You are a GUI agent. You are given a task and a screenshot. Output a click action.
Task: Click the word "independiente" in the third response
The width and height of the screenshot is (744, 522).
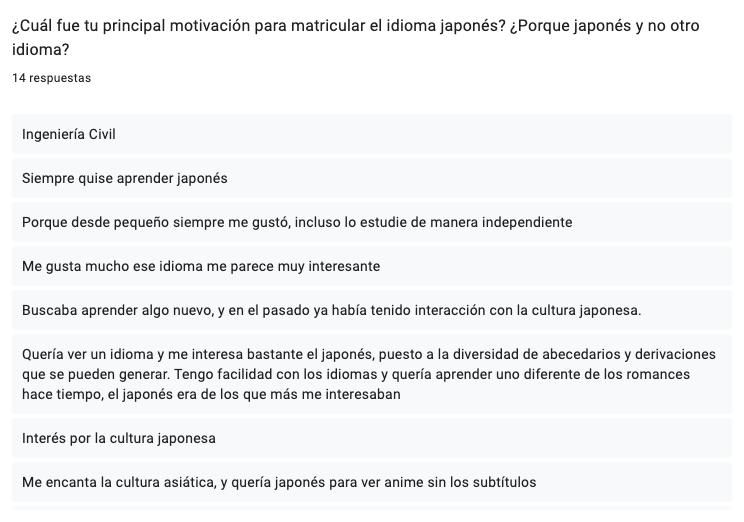pos(527,222)
